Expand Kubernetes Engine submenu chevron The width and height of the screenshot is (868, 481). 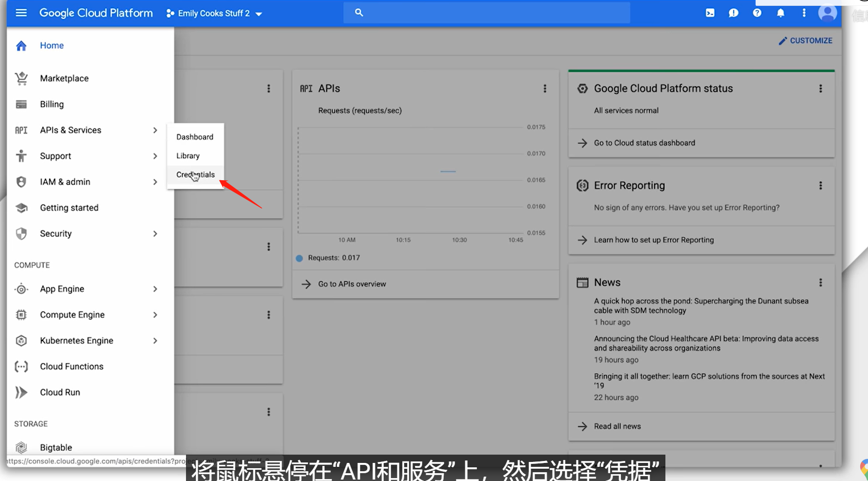[x=155, y=340]
